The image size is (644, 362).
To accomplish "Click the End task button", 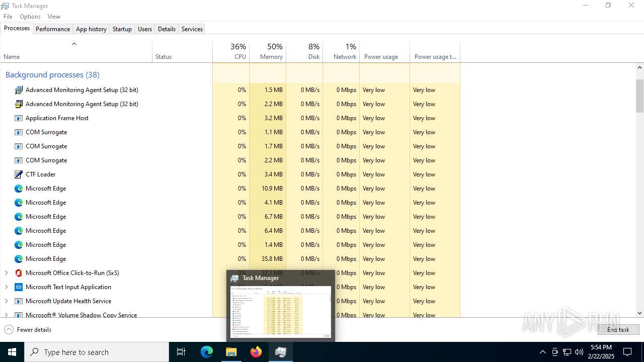I will click(x=618, y=330).
